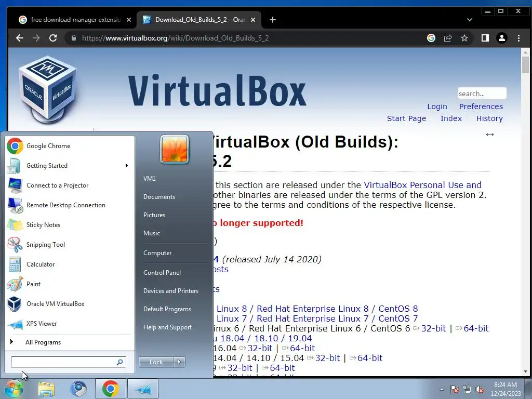The height and width of the screenshot is (399, 532).
Task: Go back in Chrome browser
Action: pyautogui.click(x=20, y=38)
